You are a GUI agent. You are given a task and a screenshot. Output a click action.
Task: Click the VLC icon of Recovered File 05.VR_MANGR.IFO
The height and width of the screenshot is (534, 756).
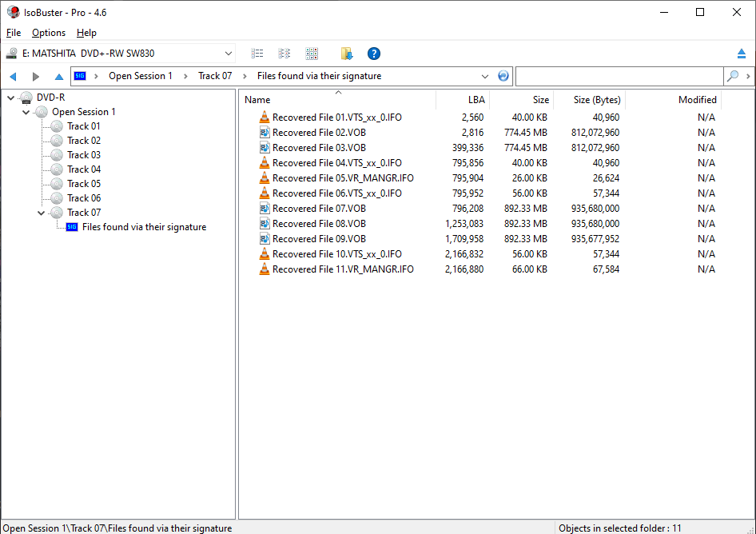click(x=265, y=177)
